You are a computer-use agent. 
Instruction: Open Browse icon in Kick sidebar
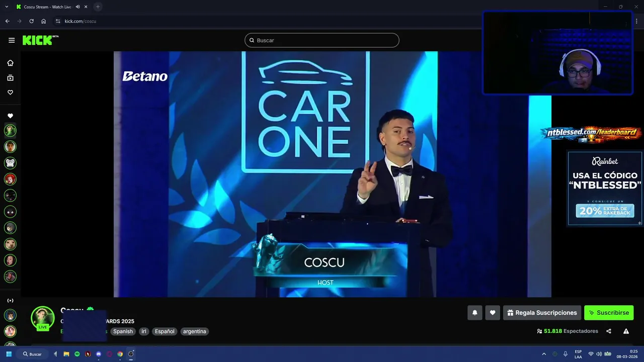(x=10, y=77)
